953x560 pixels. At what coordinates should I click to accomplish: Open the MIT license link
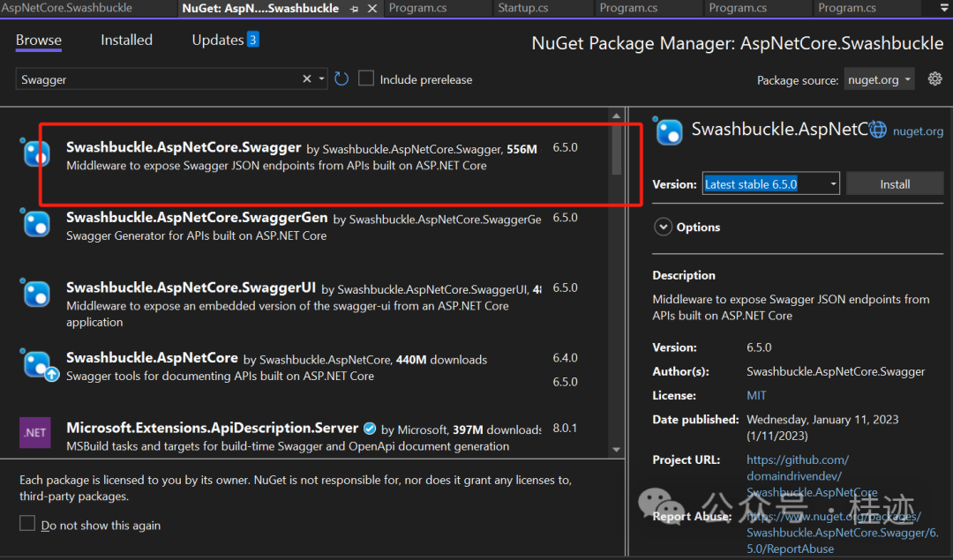[x=756, y=395]
